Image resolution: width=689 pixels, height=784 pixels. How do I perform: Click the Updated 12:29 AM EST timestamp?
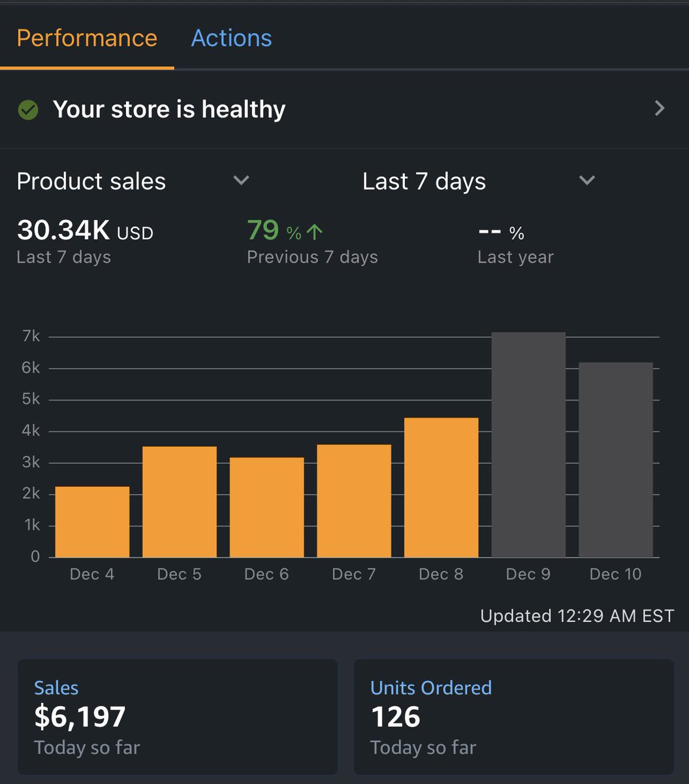[577, 615]
